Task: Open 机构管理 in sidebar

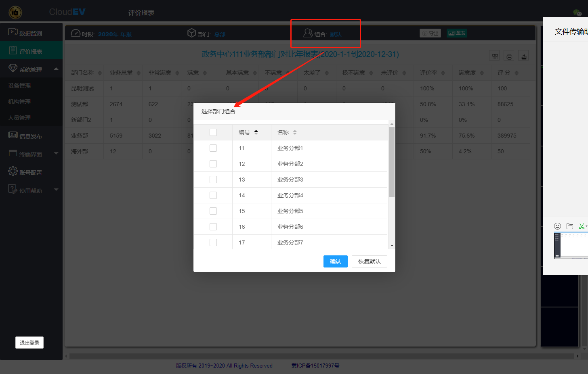Action: (19, 102)
